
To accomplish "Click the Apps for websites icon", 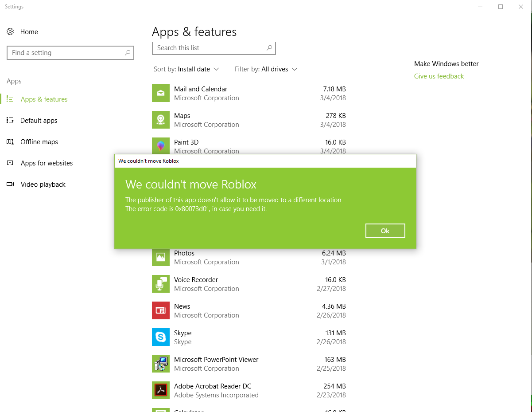I will pyautogui.click(x=10, y=163).
